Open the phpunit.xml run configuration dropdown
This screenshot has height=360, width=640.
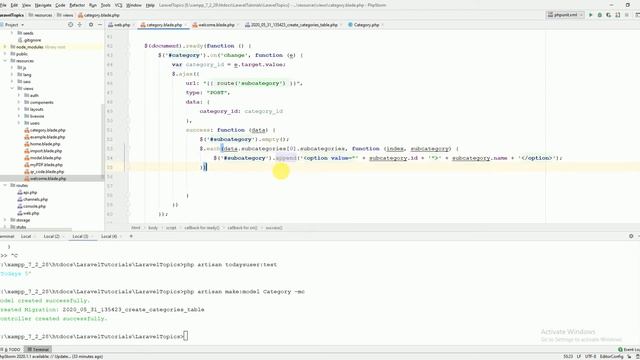click(x=565, y=15)
